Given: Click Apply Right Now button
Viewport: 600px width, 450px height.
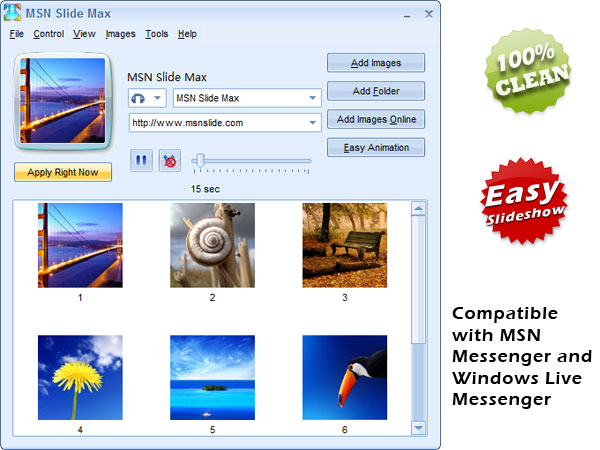Looking at the screenshot, I should [x=63, y=172].
